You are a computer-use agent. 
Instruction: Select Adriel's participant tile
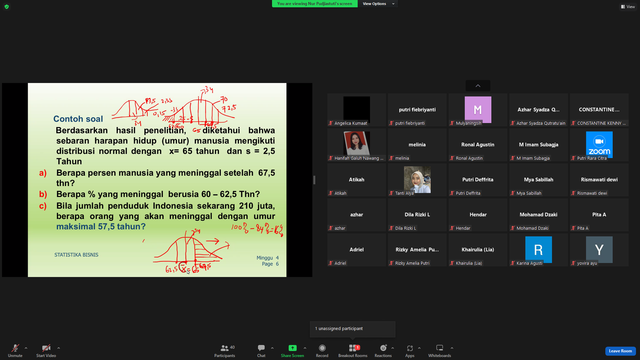point(357,250)
